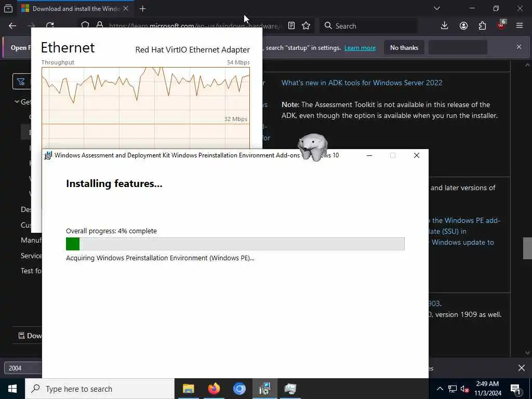Click the Ethernet throughput graph

145,108
